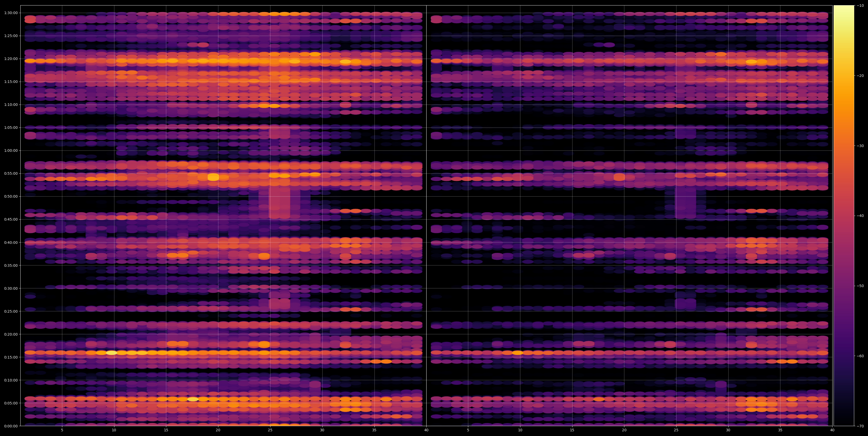
Task: Click the 0:35:00 time axis label
Action: 11,265
